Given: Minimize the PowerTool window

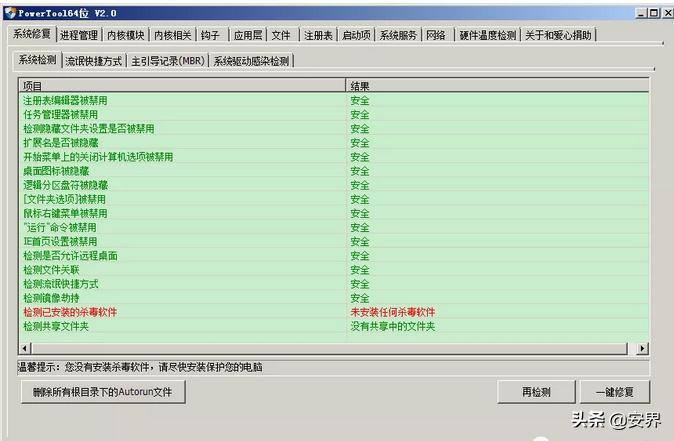Looking at the screenshot, I should (642, 13).
